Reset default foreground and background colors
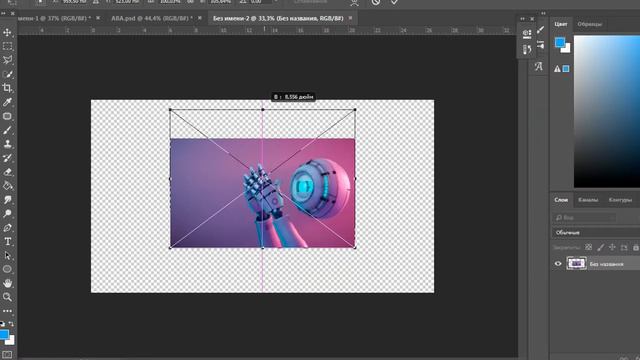Image resolution: width=640 pixels, height=360 pixels. coord(2,324)
